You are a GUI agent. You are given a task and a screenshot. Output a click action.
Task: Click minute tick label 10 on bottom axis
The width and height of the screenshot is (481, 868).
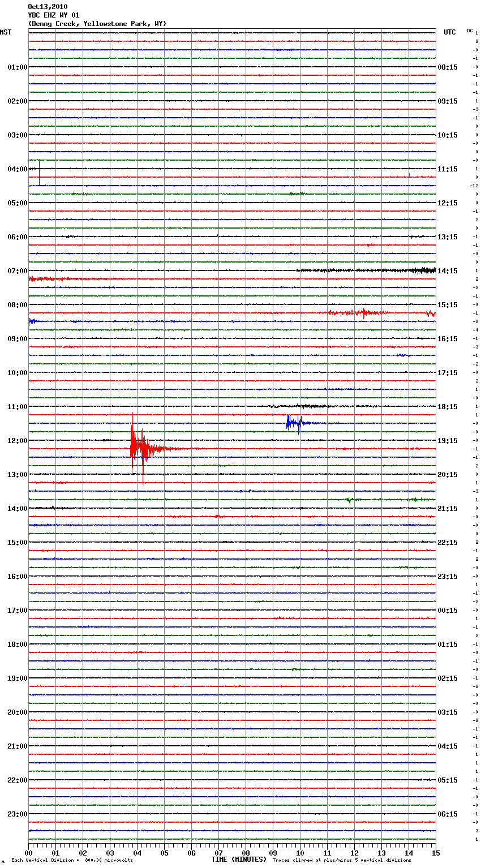click(300, 853)
